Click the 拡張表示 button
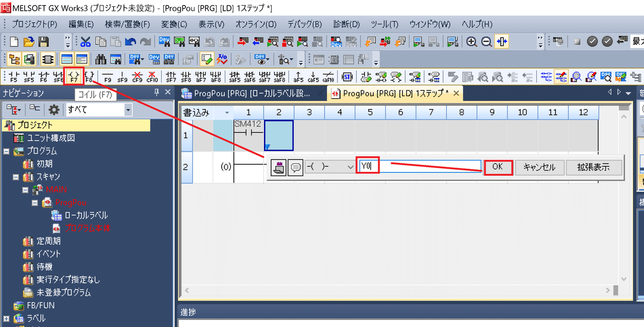 593,167
